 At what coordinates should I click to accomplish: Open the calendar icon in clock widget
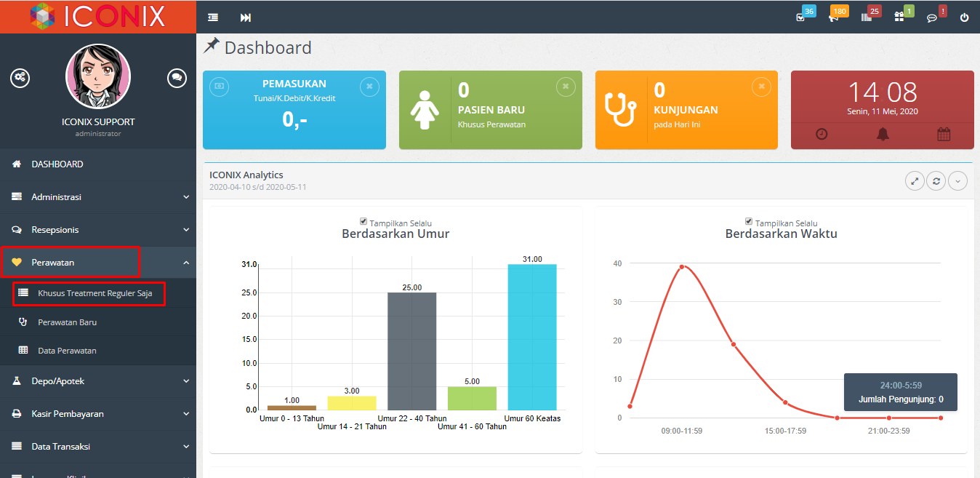[x=944, y=134]
